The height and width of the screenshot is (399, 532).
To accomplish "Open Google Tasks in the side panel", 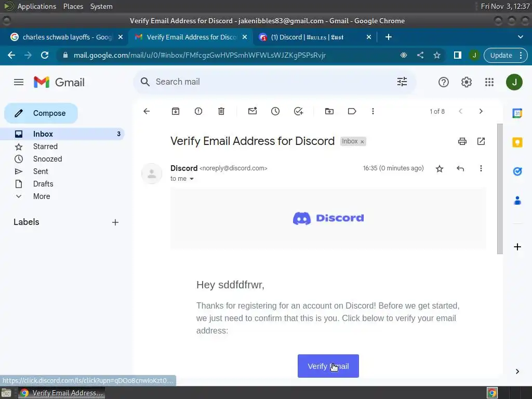I will [517, 171].
